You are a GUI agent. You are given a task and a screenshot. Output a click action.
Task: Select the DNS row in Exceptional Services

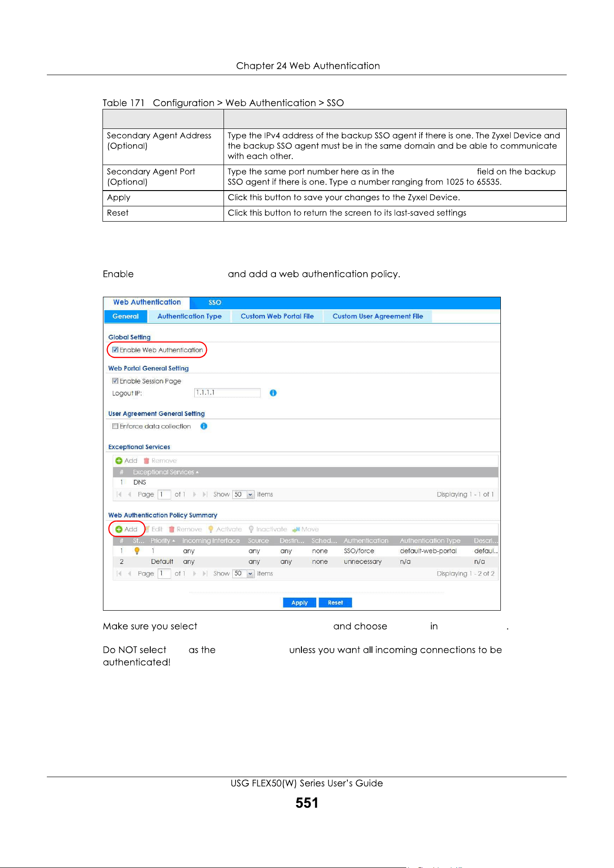click(306, 482)
